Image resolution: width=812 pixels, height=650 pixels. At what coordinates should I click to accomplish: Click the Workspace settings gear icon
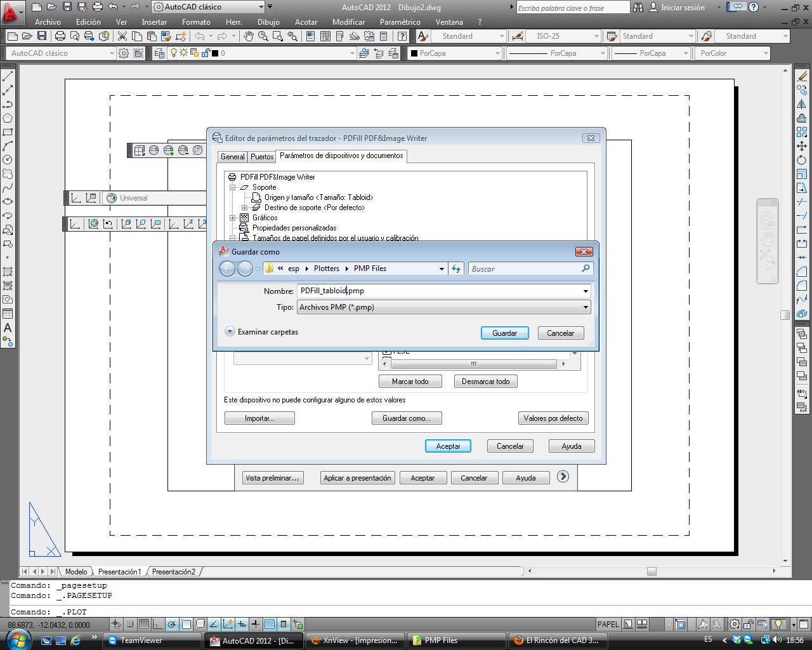(124, 53)
